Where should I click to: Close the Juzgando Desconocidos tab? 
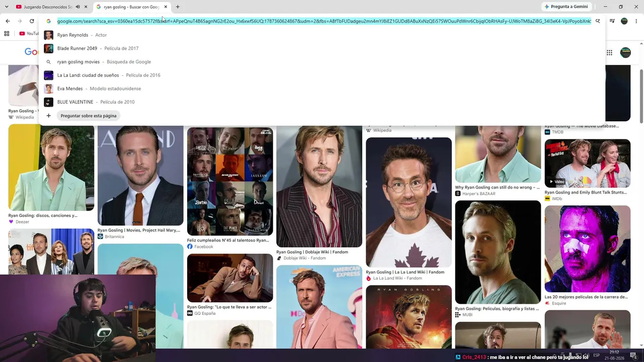(86, 7)
